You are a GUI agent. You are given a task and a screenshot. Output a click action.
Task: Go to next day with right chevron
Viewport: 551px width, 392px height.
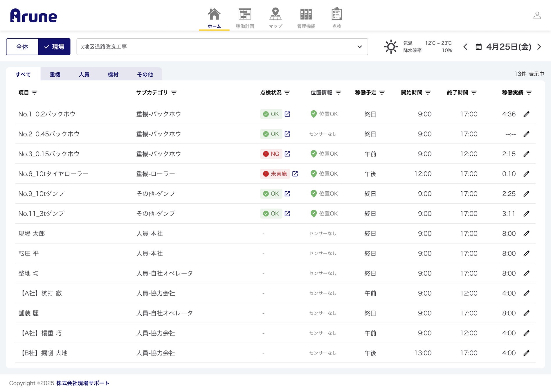coord(539,47)
